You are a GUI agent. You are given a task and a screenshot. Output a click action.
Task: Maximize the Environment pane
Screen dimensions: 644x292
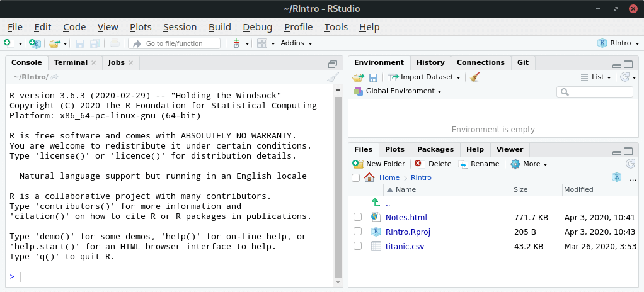click(x=628, y=64)
